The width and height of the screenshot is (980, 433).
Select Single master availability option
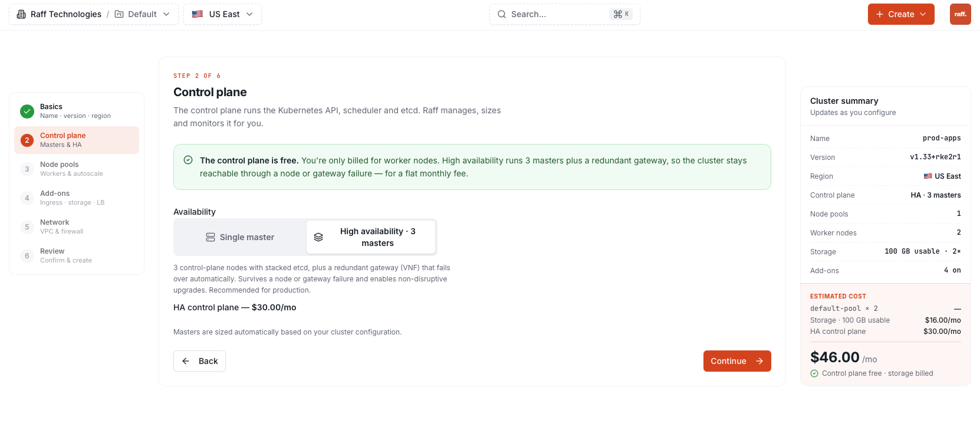point(240,237)
